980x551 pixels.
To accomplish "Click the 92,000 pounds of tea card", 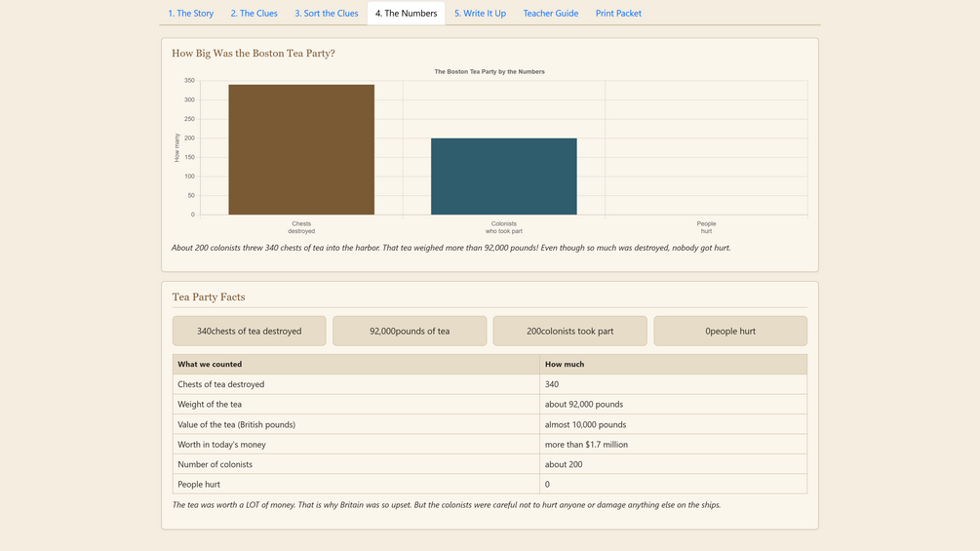I will pos(410,331).
